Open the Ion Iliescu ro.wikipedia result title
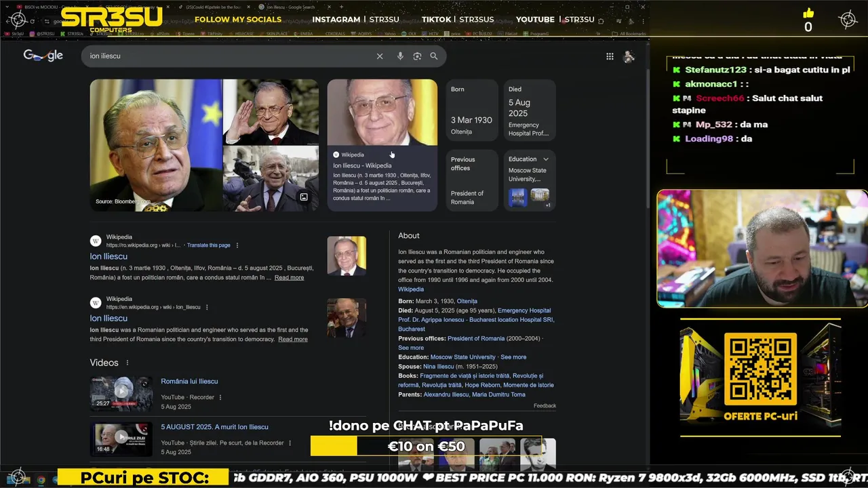This screenshot has height=488, width=868. [x=108, y=257]
